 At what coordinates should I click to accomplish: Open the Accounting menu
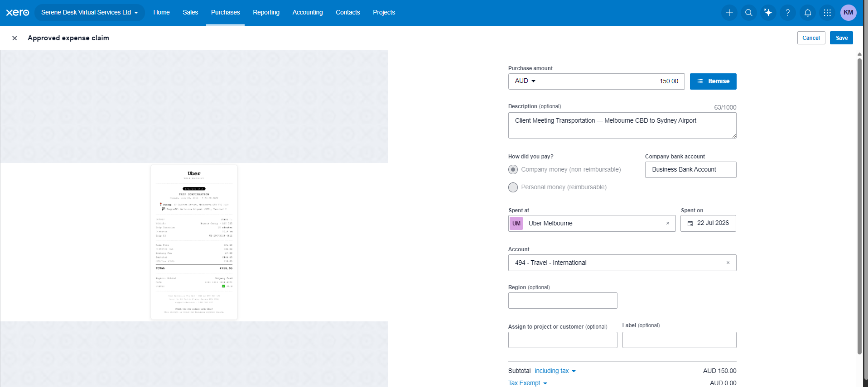[308, 12]
